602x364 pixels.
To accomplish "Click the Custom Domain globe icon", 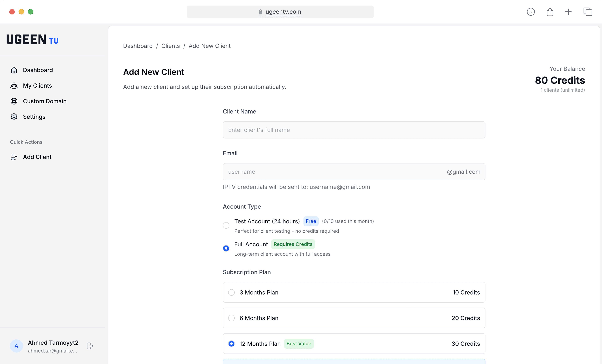I will point(14,101).
